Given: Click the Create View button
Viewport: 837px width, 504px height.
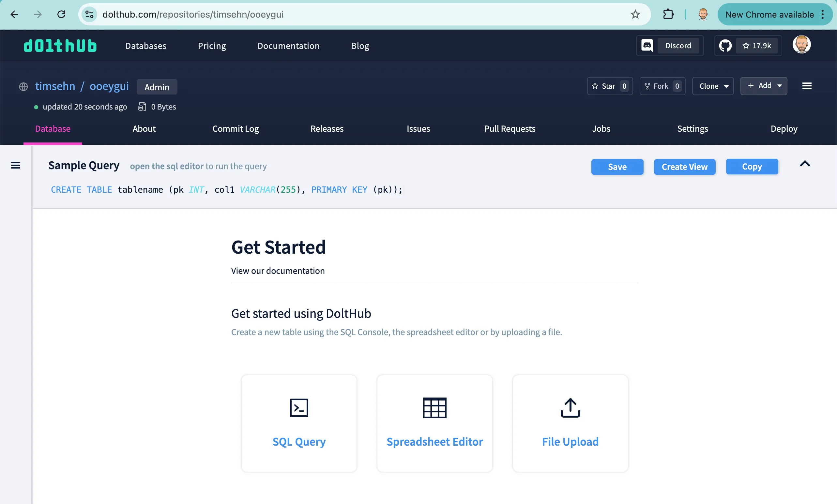Looking at the screenshot, I should [x=684, y=167].
